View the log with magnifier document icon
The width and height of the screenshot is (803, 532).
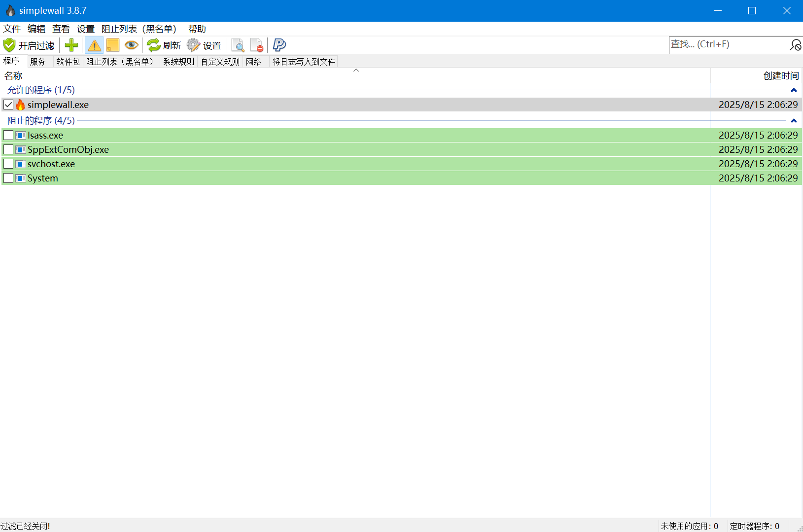[x=238, y=45]
